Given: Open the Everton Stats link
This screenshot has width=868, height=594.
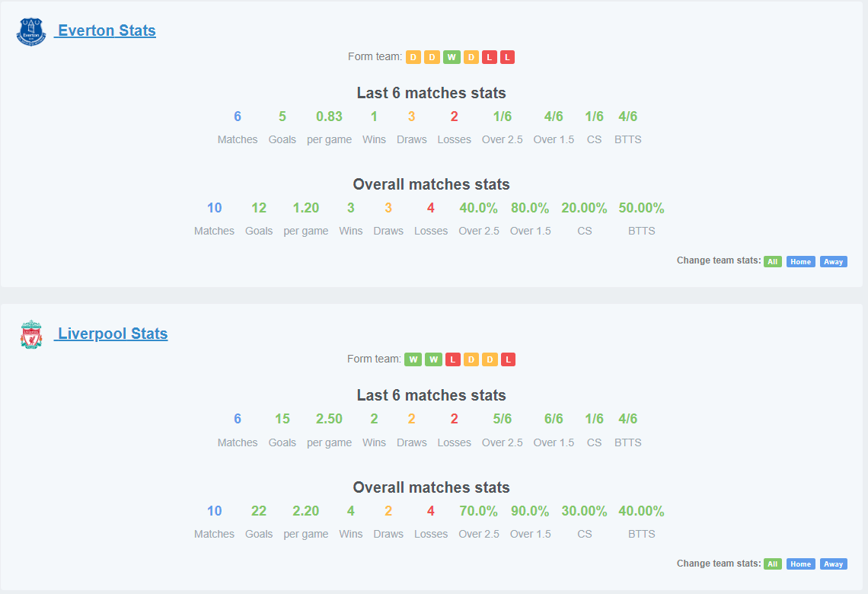Looking at the screenshot, I should pyautogui.click(x=105, y=30).
